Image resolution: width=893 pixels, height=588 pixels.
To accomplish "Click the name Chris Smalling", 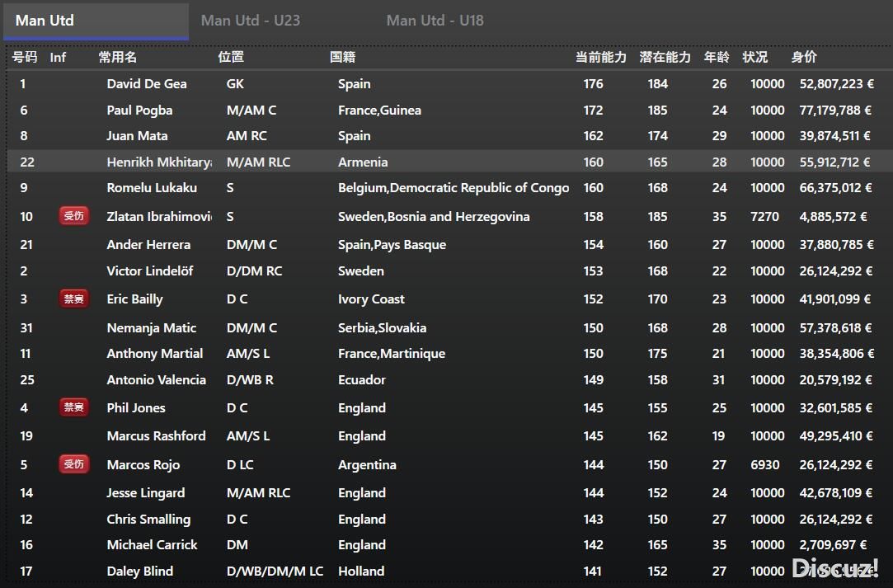I will click(148, 519).
